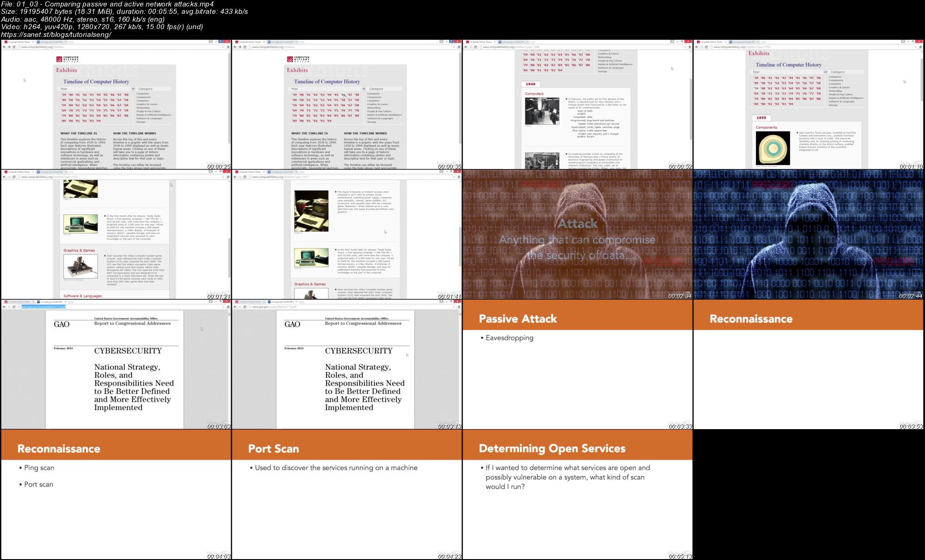Click the highlighted gao.gov URL in the 00:03:03 frame
Screen dimensions: 925x560
(x=43, y=307)
